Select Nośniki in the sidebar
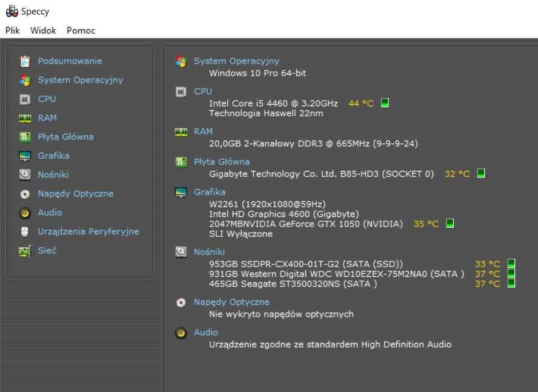The height and width of the screenshot is (392, 538). (53, 174)
